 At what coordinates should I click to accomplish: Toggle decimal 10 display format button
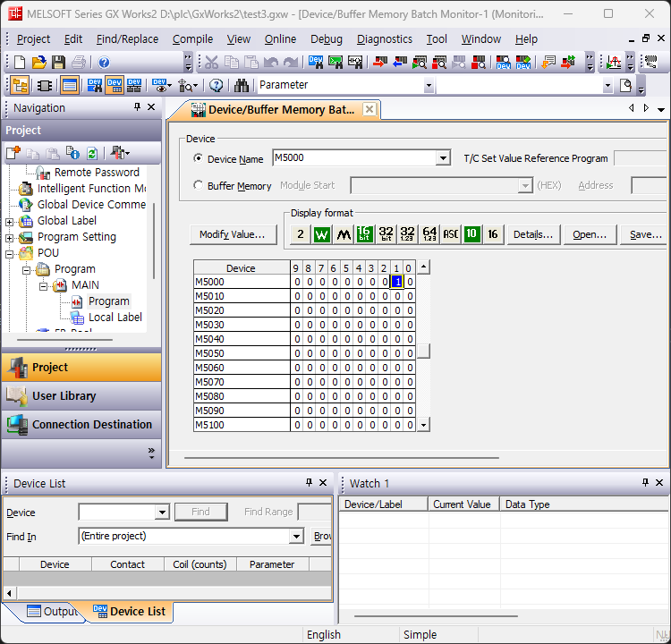tap(471, 234)
